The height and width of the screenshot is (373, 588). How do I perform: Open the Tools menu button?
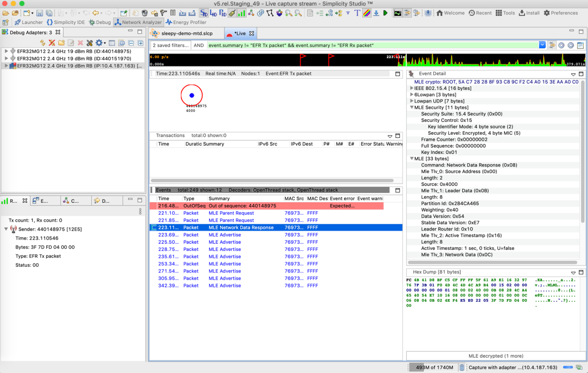point(505,13)
